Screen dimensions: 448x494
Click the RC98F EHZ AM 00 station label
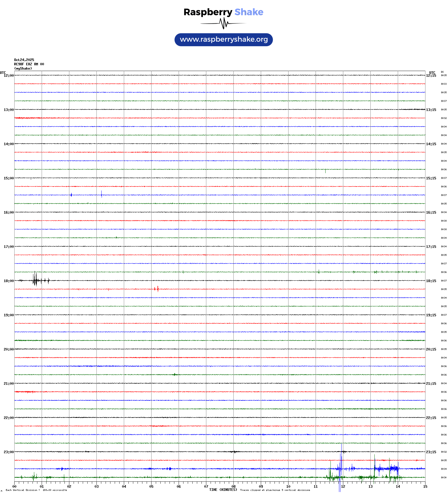pos(29,64)
